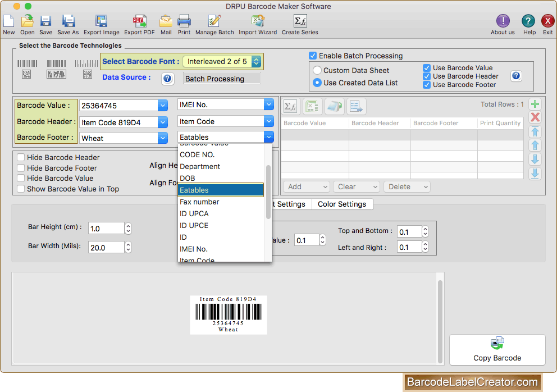Send barcode using Mail icon

[166, 21]
